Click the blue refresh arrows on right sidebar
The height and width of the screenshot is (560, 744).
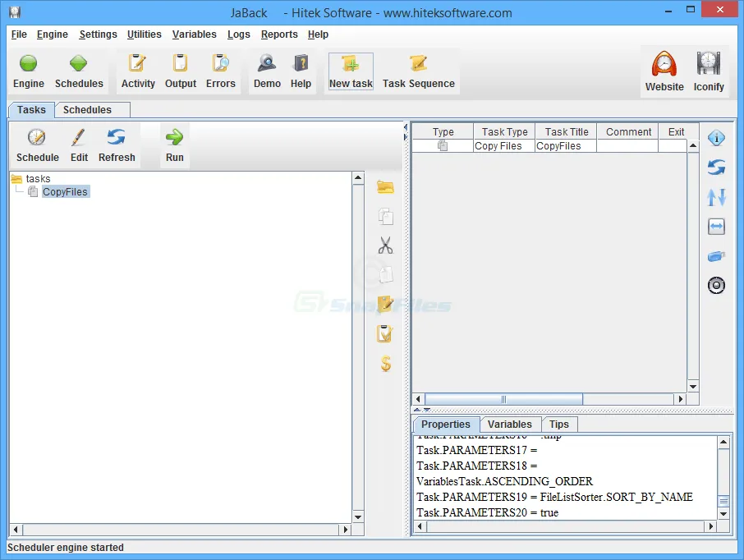click(x=716, y=167)
